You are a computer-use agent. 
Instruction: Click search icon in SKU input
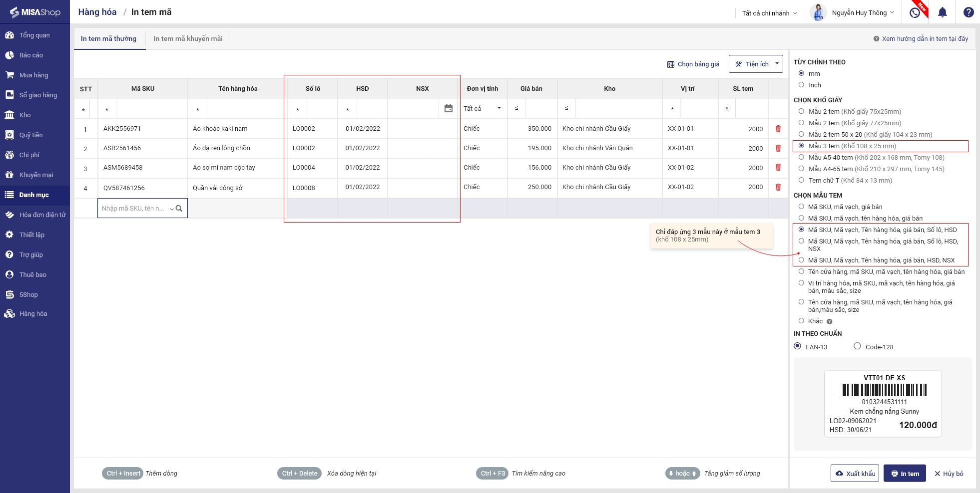point(179,209)
